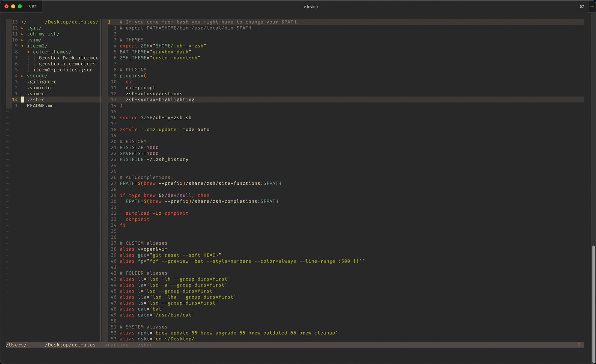Click the '# FOLDER aliases' comment
Image resolution: width=596 pixels, height=364 pixels.
[143, 273]
